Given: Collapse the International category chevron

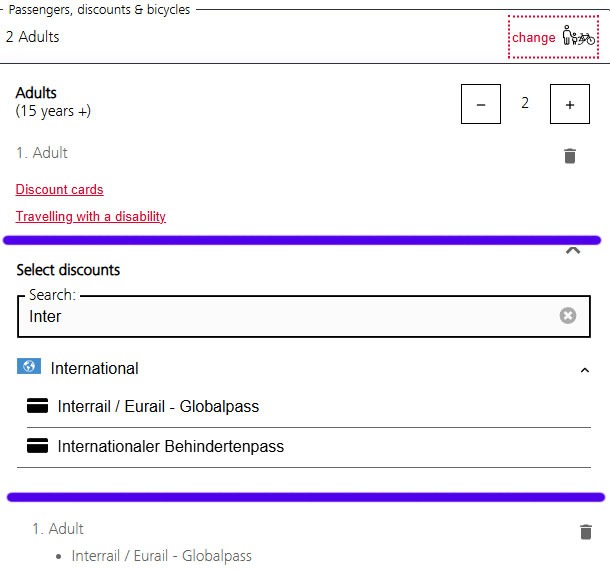Looking at the screenshot, I should (x=585, y=370).
